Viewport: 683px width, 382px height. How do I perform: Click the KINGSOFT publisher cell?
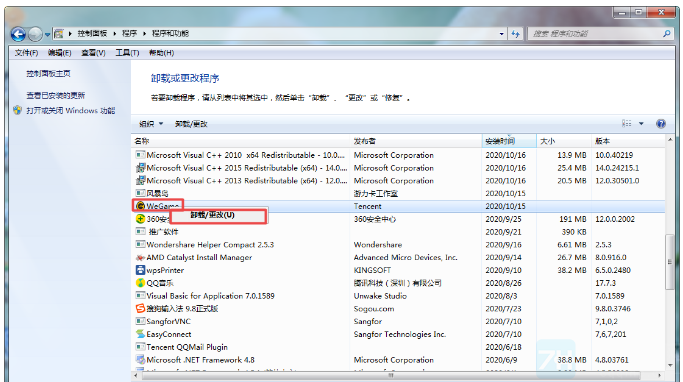click(x=372, y=270)
